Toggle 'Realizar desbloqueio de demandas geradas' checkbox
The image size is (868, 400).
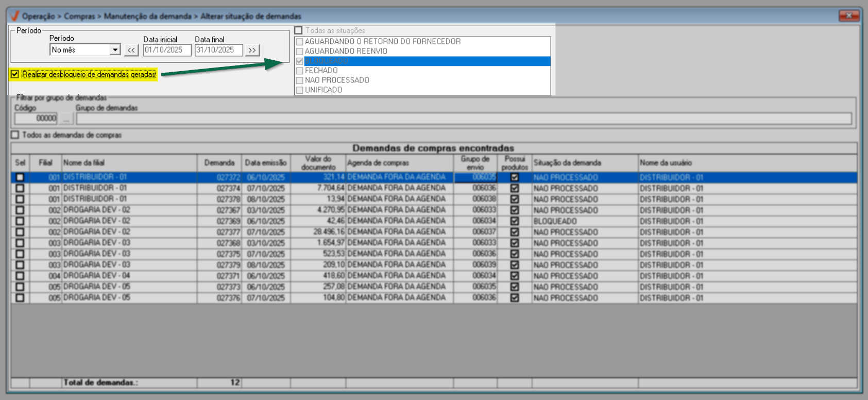15,74
